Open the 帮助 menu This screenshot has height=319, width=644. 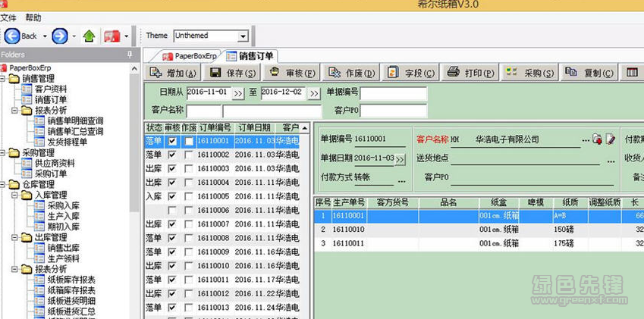[x=33, y=17]
